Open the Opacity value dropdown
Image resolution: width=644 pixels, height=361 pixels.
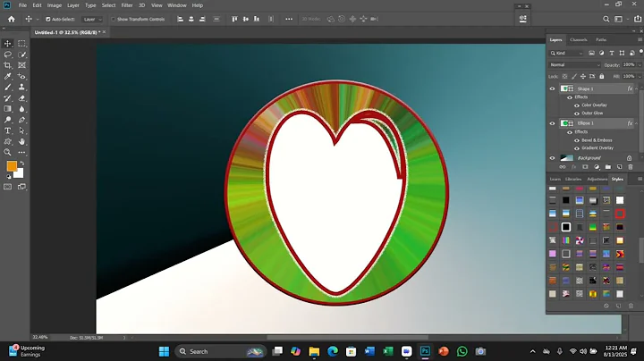[x=639, y=65]
